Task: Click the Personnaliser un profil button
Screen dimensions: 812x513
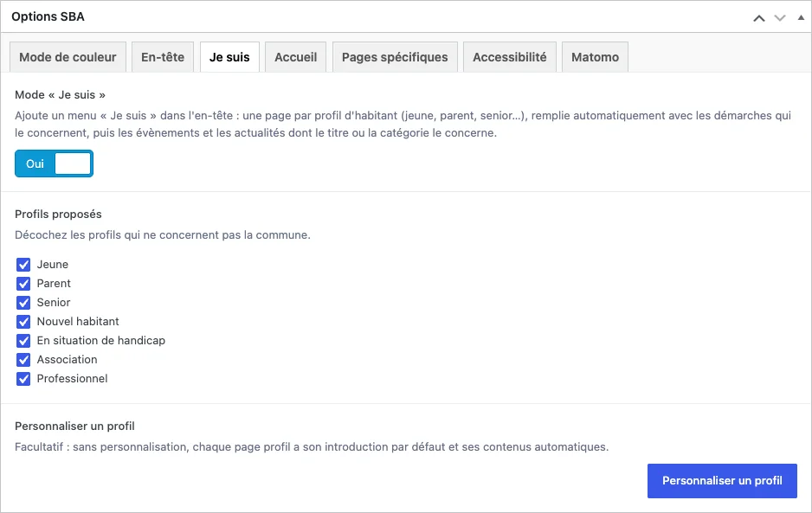Action: click(722, 481)
